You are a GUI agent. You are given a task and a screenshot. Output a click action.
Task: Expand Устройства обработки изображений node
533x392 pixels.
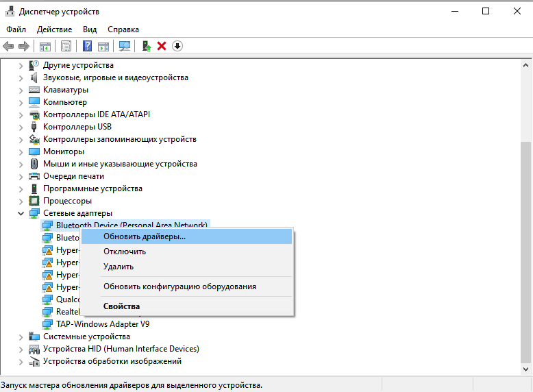21,361
